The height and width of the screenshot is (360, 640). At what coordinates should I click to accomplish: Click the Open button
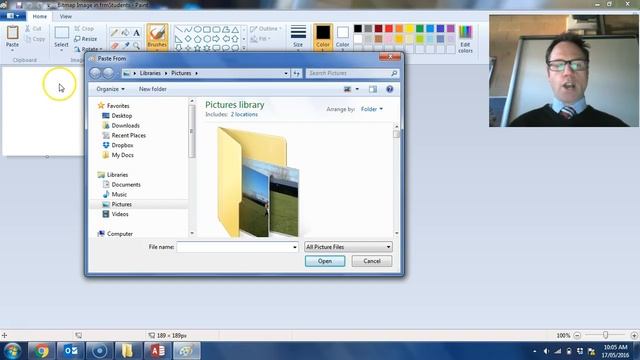[x=325, y=261]
